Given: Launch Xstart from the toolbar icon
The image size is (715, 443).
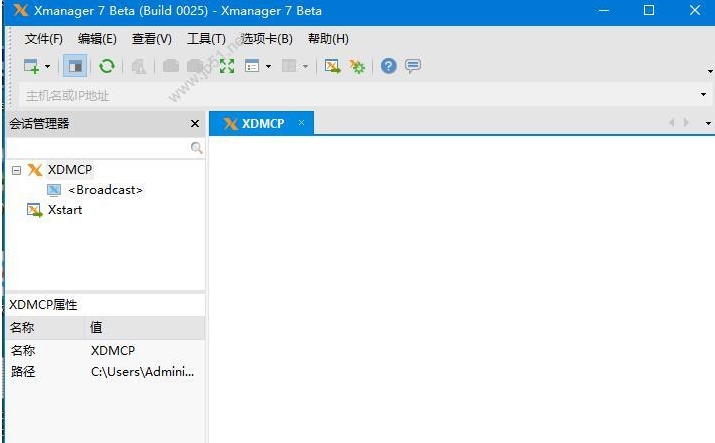Looking at the screenshot, I should pos(332,66).
